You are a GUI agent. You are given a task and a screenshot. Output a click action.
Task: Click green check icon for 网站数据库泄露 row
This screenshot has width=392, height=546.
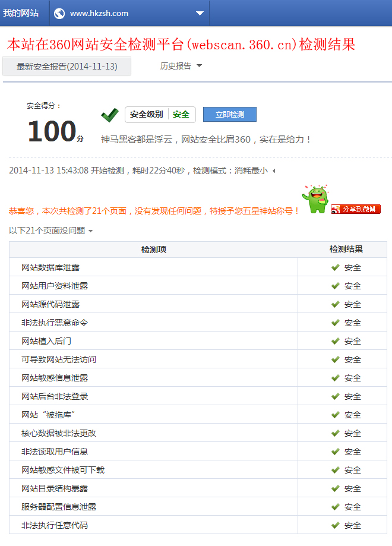pyautogui.click(x=336, y=267)
